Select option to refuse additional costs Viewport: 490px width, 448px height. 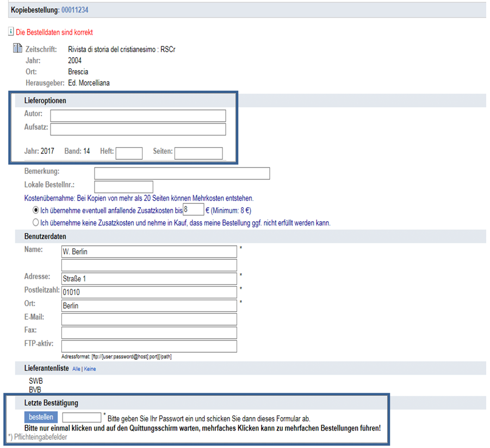tap(36, 222)
